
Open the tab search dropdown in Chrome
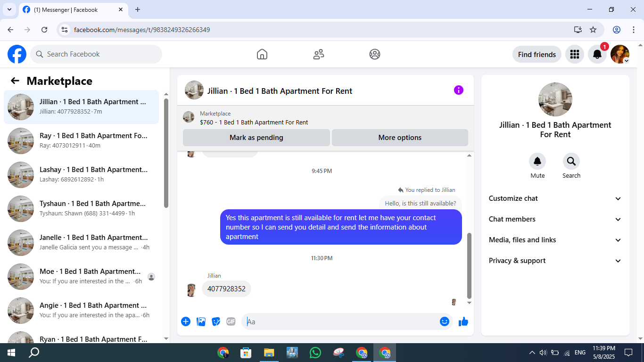point(9,9)
